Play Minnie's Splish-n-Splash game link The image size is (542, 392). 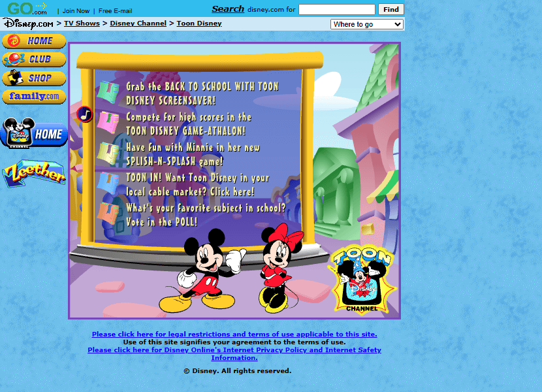(x=193, y=154)
